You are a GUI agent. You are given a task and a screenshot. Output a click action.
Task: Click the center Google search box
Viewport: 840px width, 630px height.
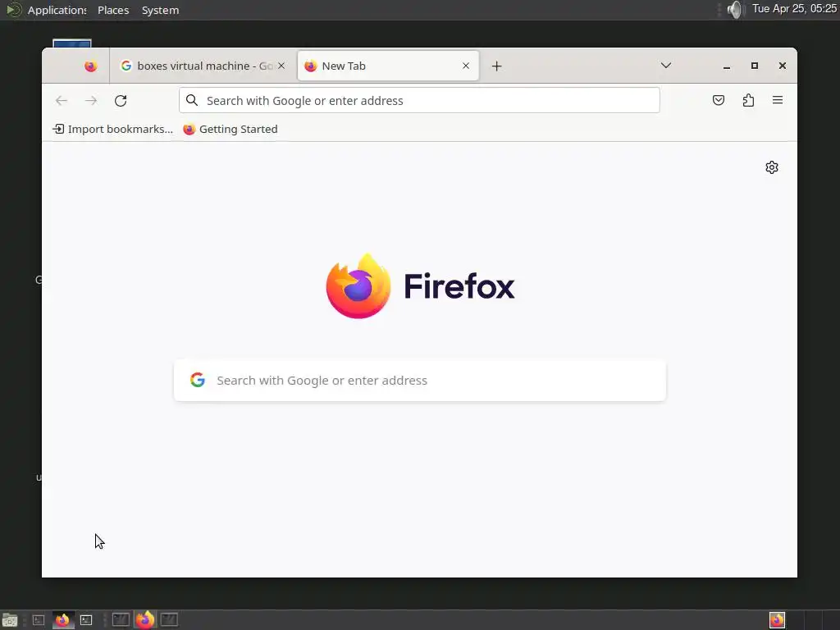(x=420, y=381)
